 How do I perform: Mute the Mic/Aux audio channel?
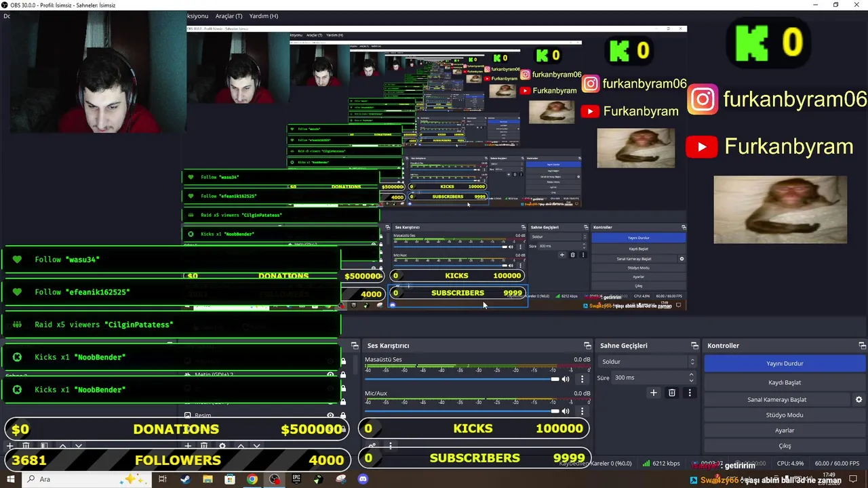click(x=566, y=411)
